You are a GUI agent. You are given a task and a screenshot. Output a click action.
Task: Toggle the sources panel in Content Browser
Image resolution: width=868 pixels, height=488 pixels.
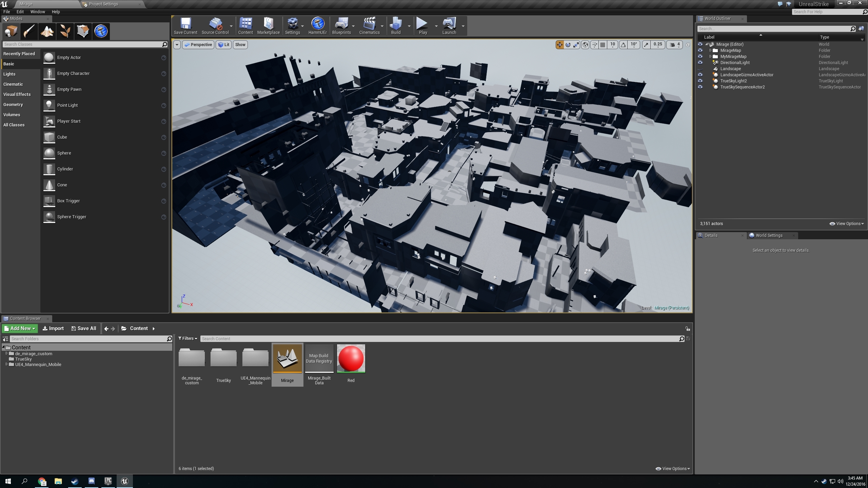pos(5,339)
